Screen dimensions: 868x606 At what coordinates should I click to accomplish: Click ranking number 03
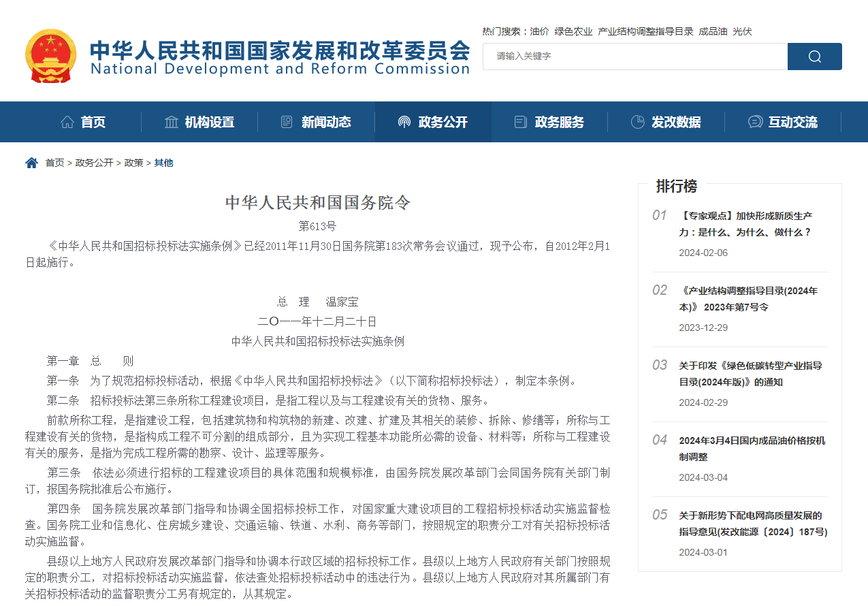[x=659, y=365]
